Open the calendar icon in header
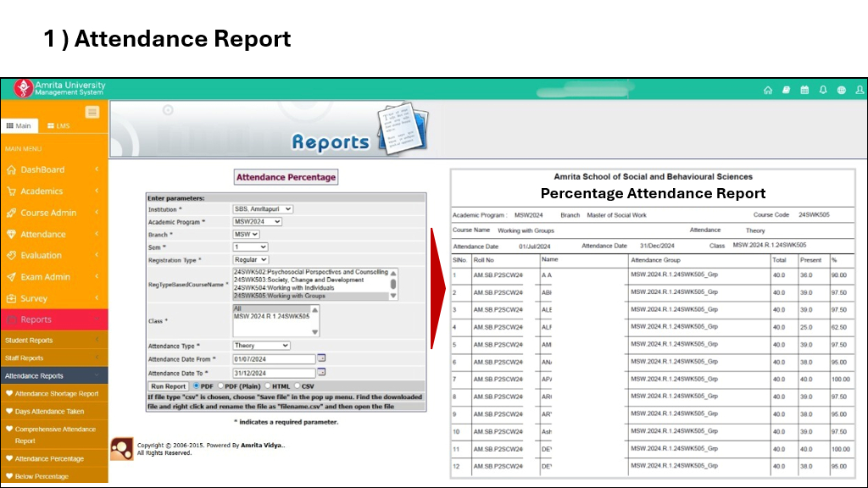The image size is (868, 488). [x=804, y=90]
